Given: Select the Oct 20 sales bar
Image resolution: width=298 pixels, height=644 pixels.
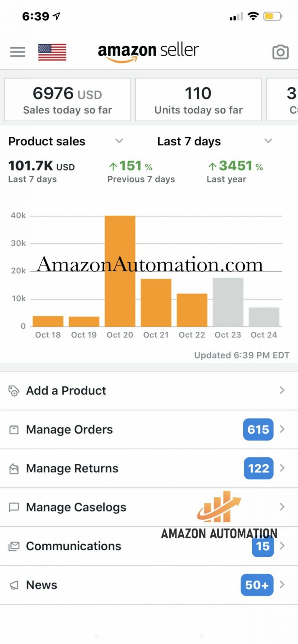Looking at the screenshot, I should pyautogui.click(x=120, y=271).
